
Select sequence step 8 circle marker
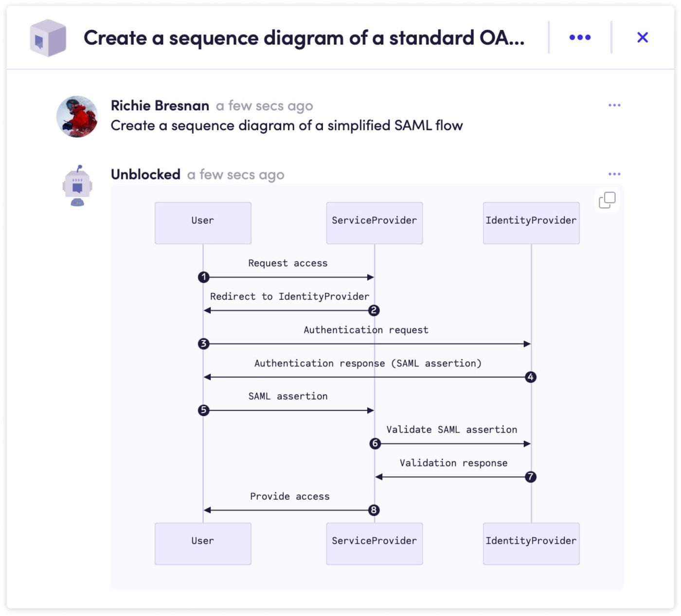pyautogui.click(x=374, y=510)
